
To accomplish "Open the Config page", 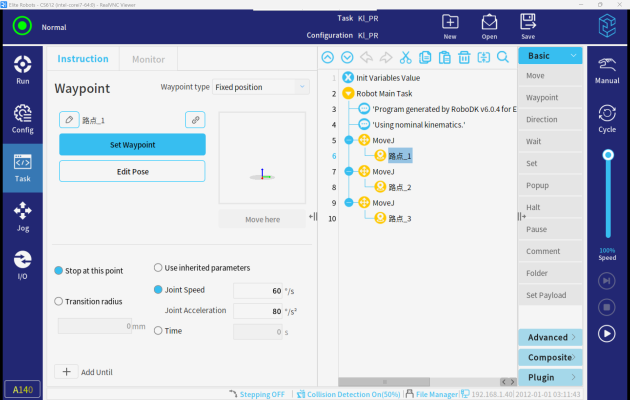I will tap(22, 119).
